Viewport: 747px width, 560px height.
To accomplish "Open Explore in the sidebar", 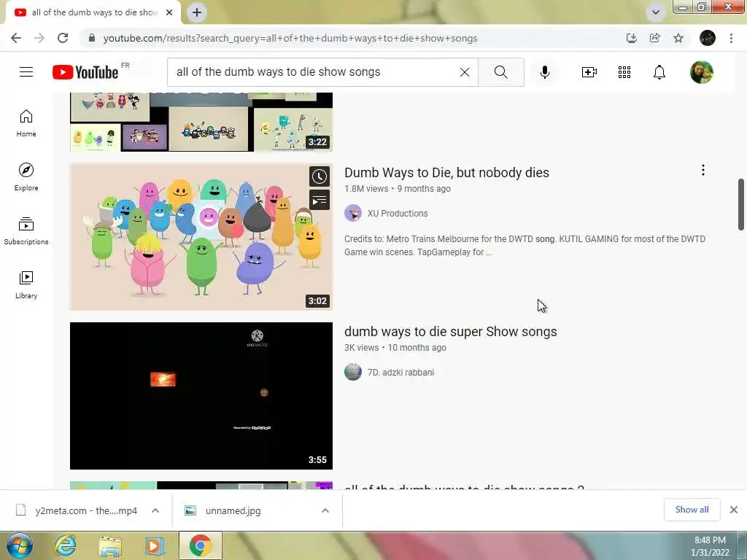I will (26, 177).
